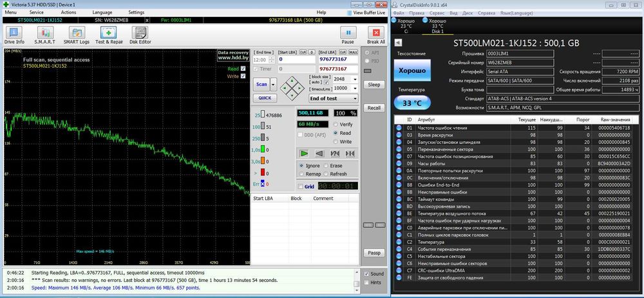
Task: Click the QUICK scan button
Action: [x=264, y=98]
